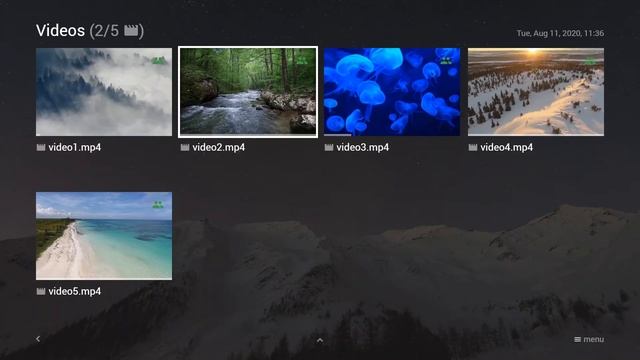Image resolution: width=640 pixels, height=360 pixels.
Task: Click the date and time display
Action: 560,33
